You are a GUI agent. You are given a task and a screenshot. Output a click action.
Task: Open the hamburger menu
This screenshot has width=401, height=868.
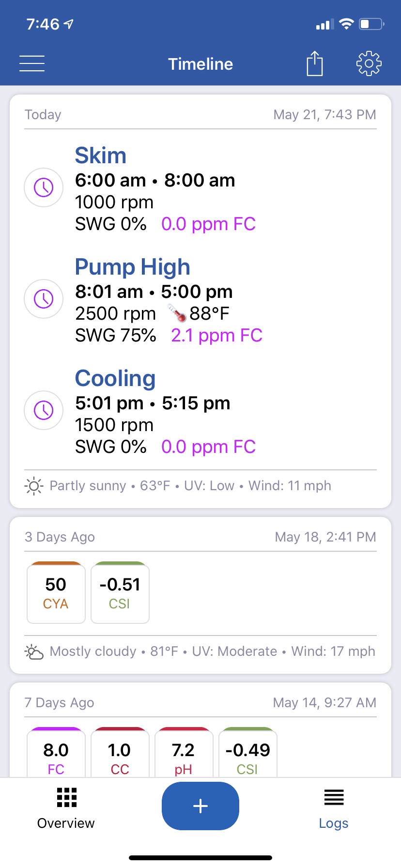pyautogui.click(x=32, y=63)
